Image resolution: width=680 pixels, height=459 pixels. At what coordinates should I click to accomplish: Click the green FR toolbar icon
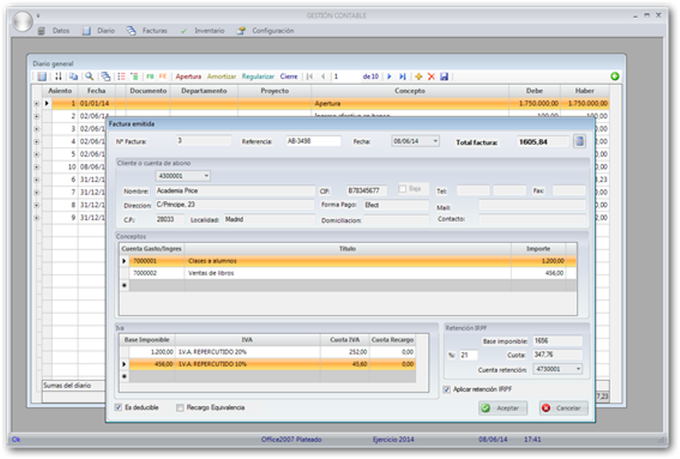coord(150,76)
